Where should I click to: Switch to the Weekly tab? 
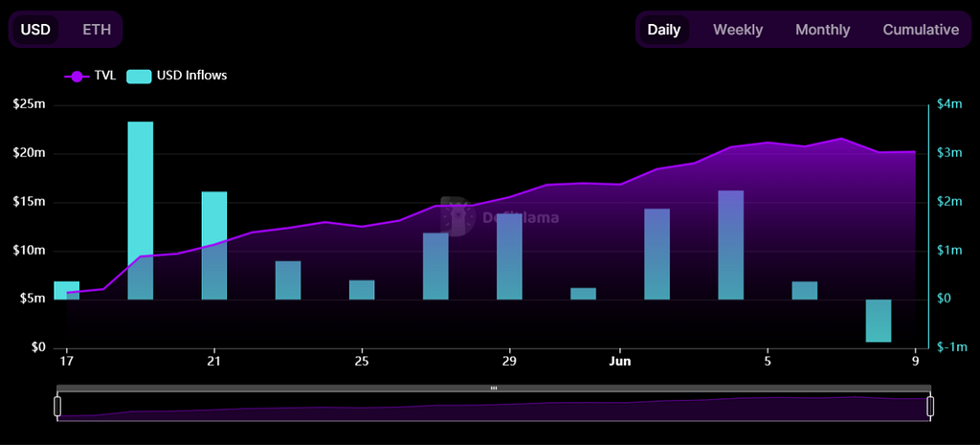[x=738, y=30]
